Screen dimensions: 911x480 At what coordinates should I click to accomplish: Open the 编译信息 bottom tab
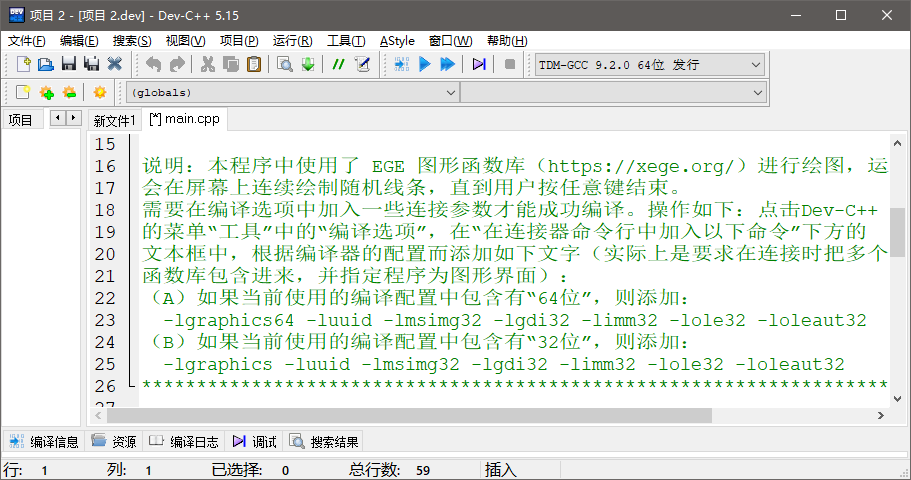[x=44, y=442]
